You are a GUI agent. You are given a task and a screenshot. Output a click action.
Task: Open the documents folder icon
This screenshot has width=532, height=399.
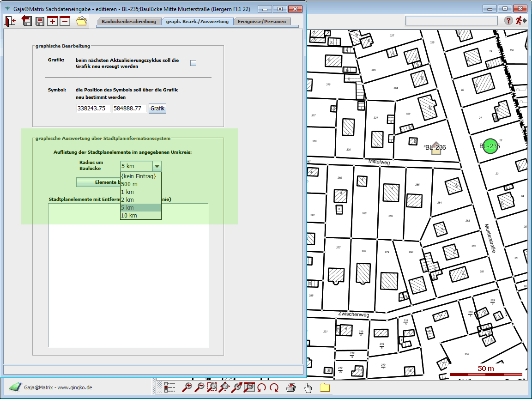(x=82, y=21)
